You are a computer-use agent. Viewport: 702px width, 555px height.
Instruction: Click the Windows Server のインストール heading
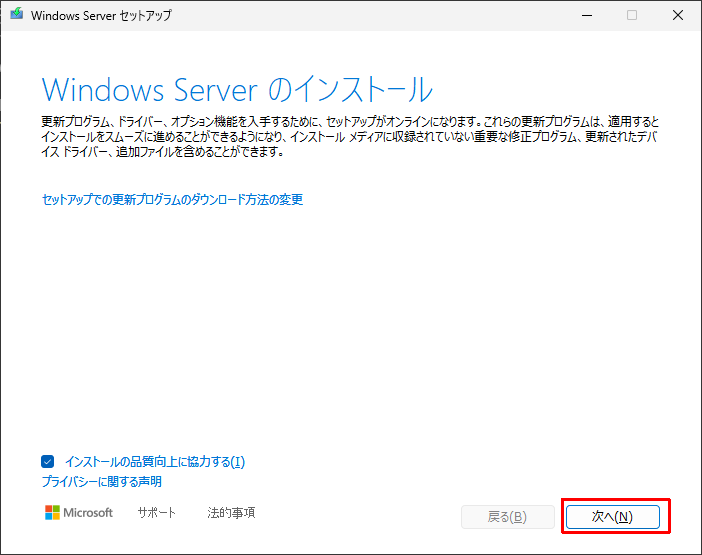(x=237, y=90)
